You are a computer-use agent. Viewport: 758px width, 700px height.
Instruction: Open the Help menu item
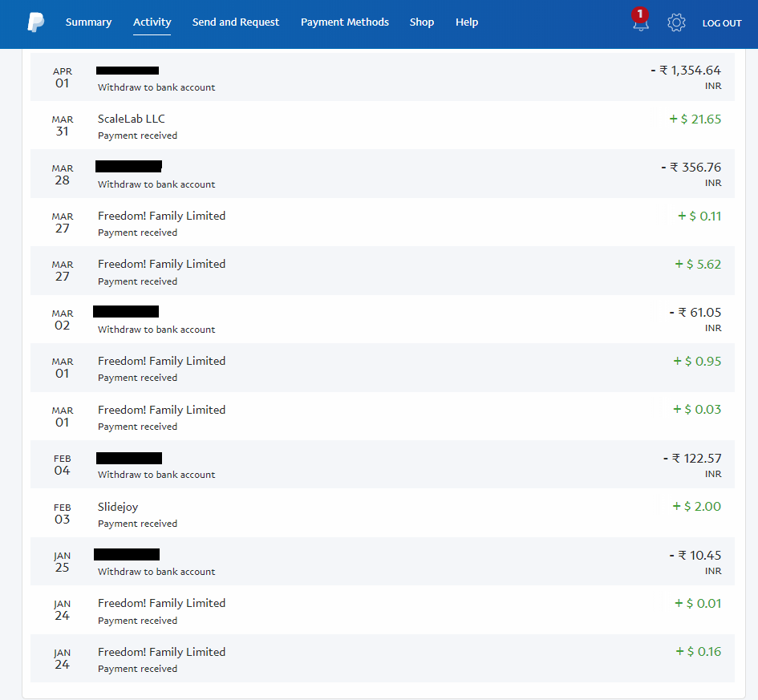[x=467, y=22]
